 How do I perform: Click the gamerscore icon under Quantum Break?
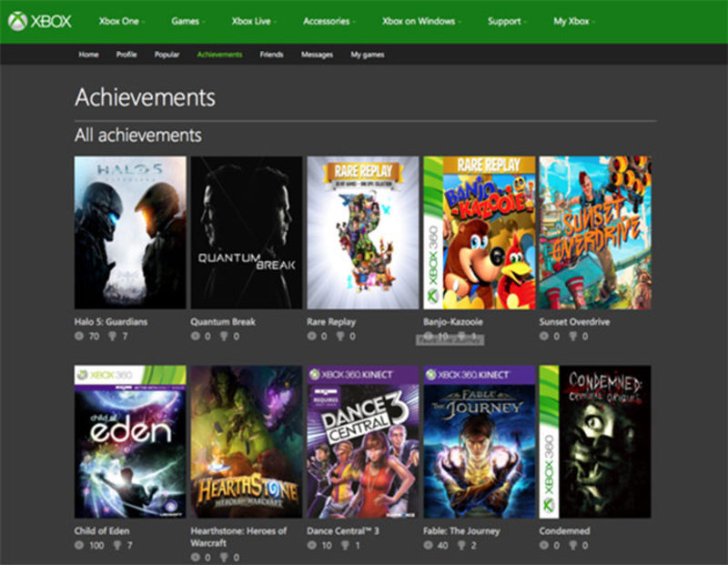196,337
